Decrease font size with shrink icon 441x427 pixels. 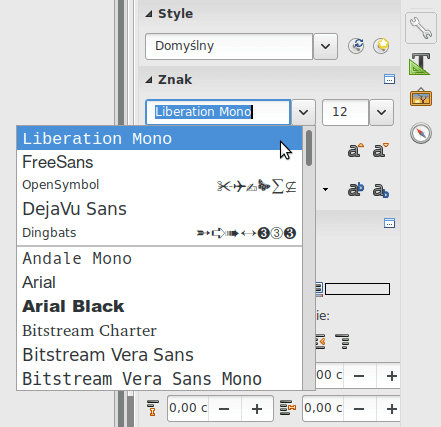click(x=380, y=150)
